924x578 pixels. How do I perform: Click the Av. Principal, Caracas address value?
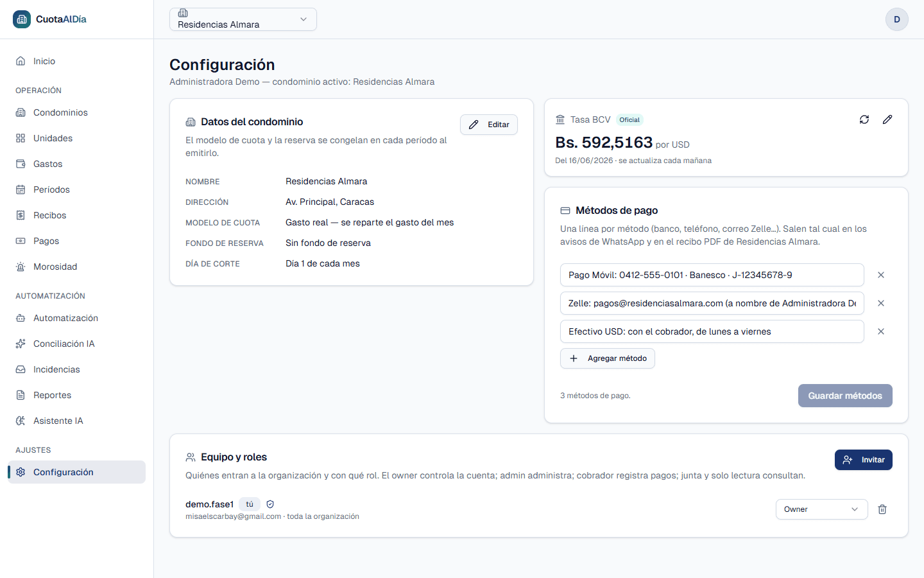(x=330, y=202)
